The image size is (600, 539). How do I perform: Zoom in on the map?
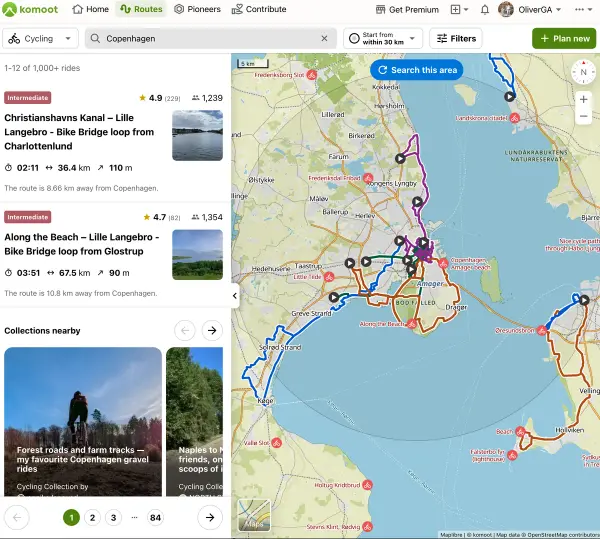pyautogui.click(x=583, y=99)
